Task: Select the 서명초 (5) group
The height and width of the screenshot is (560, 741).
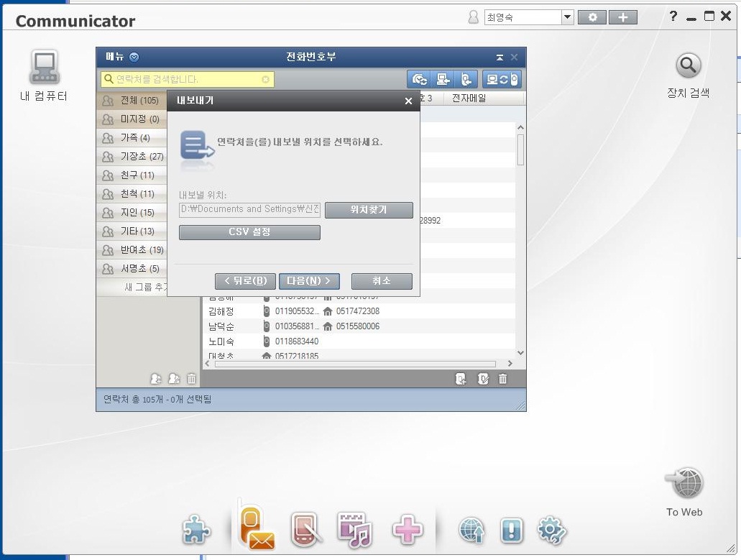Action: click(x=132, y=268)
